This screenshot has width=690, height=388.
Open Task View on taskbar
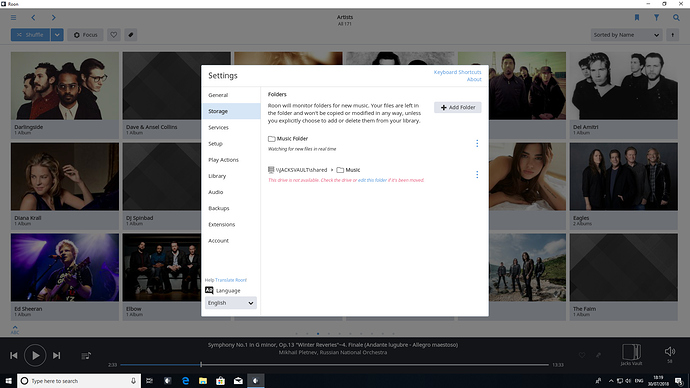click(150, 381)
